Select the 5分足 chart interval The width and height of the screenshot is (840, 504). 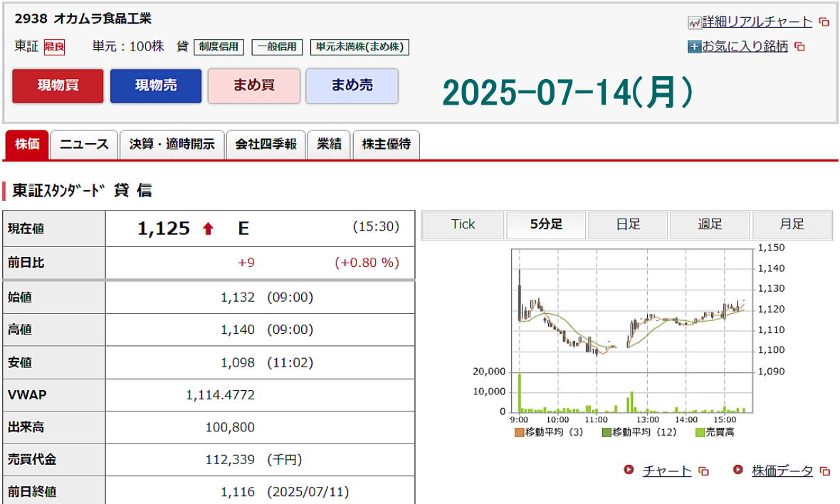tap(546, 225)
